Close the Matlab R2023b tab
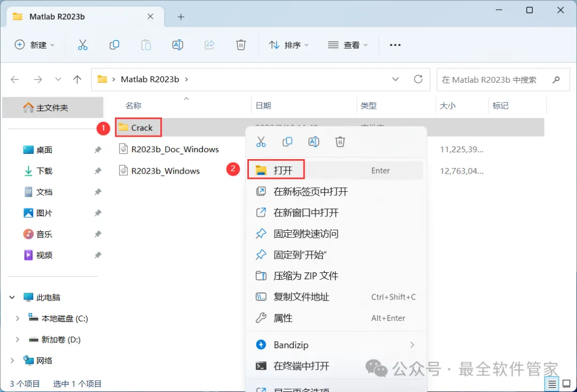577x392 pixels. point(150,17)
